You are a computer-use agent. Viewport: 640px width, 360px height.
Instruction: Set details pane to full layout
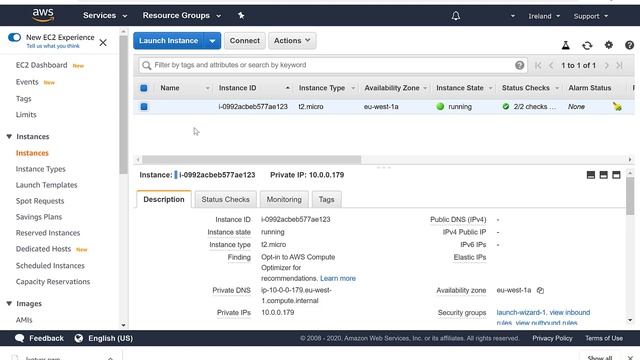point(616,175)
